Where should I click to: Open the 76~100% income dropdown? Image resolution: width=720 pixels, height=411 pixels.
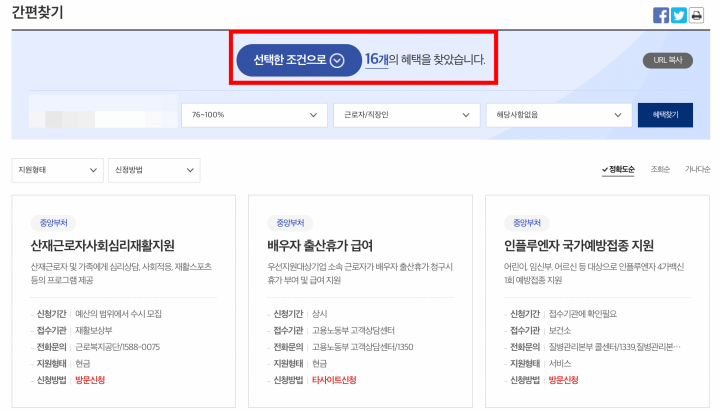click(254, 115)
